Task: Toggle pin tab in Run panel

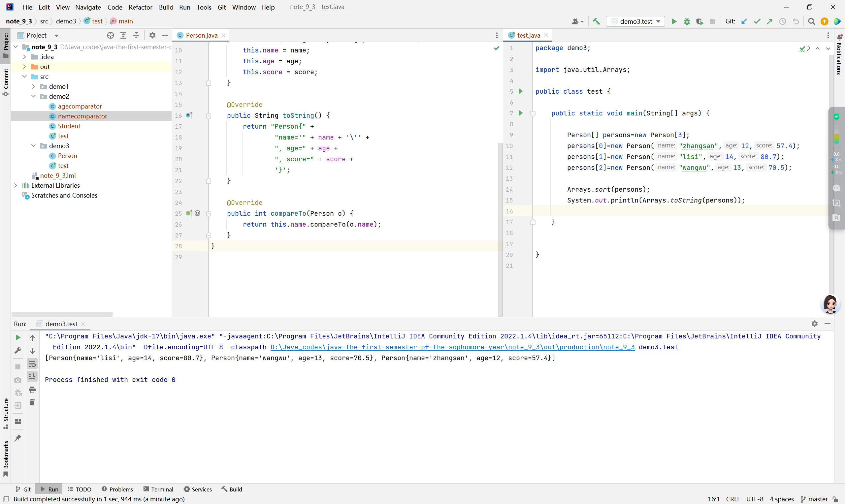Action: (x=18, y=438)
